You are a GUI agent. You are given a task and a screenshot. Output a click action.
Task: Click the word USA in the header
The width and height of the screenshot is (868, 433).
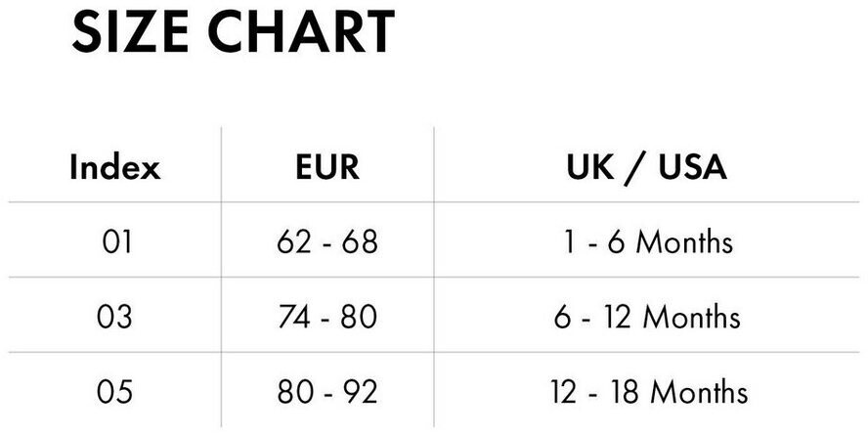point(692,168)
